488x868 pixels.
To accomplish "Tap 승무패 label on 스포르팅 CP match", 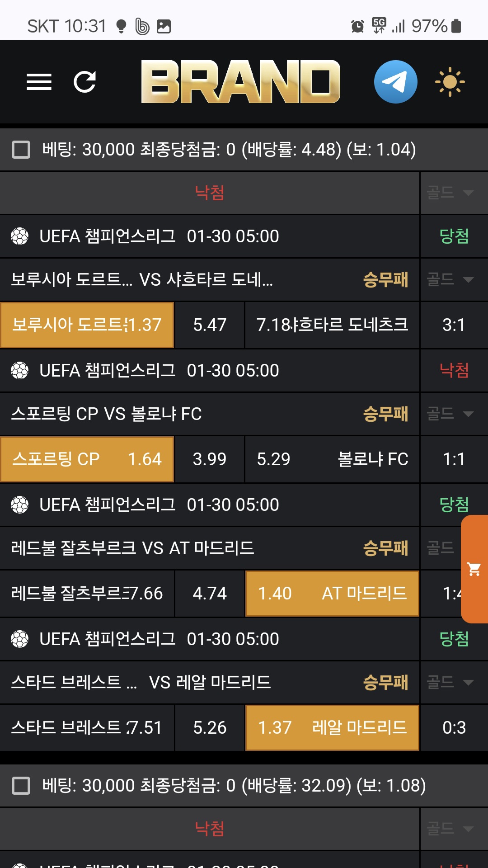I will pyautogui.click(x=385, y=414).
